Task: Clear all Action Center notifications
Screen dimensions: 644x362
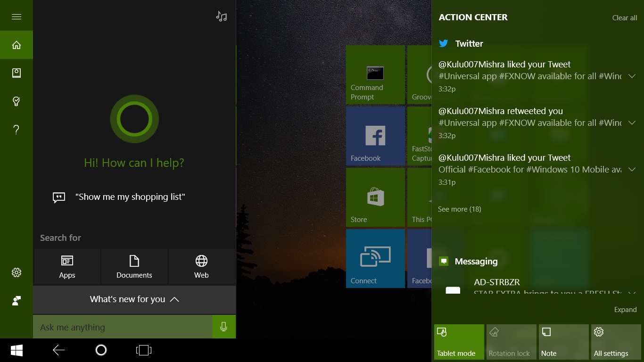Action: pos(624,18)
